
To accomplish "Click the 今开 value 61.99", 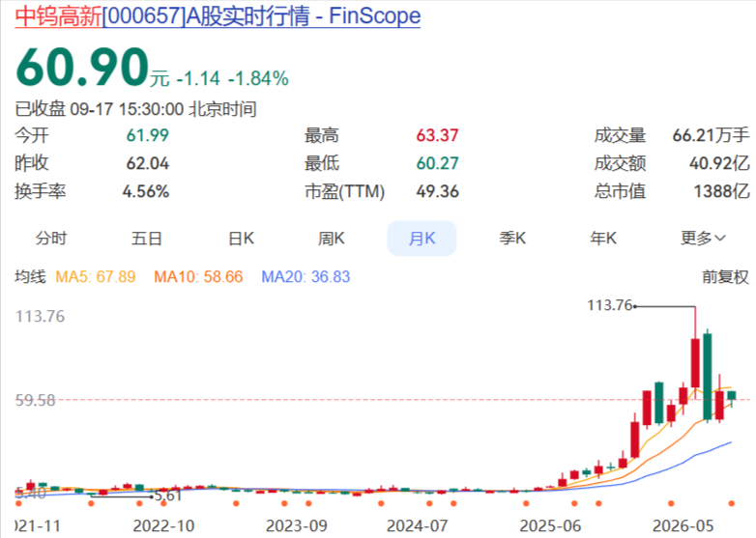I will 148,135.
